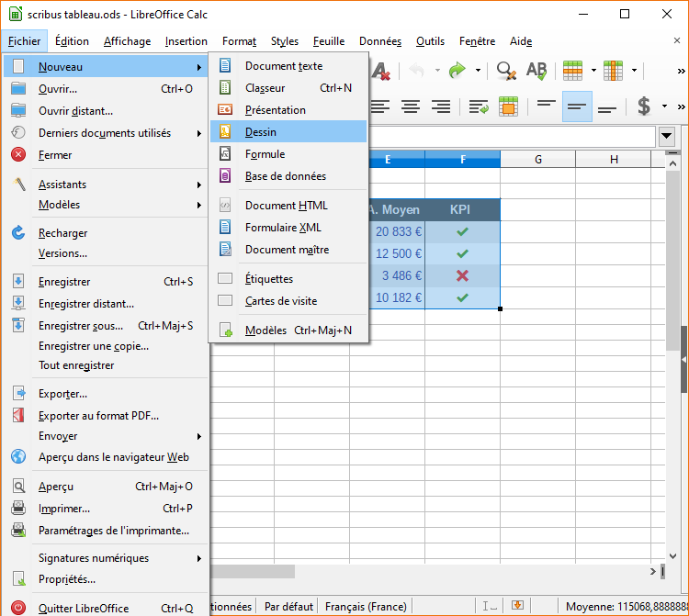689x616 pixels.
Task: Toggle center vertically alignment
Action: pyautogui.click(x=577, y=106)
